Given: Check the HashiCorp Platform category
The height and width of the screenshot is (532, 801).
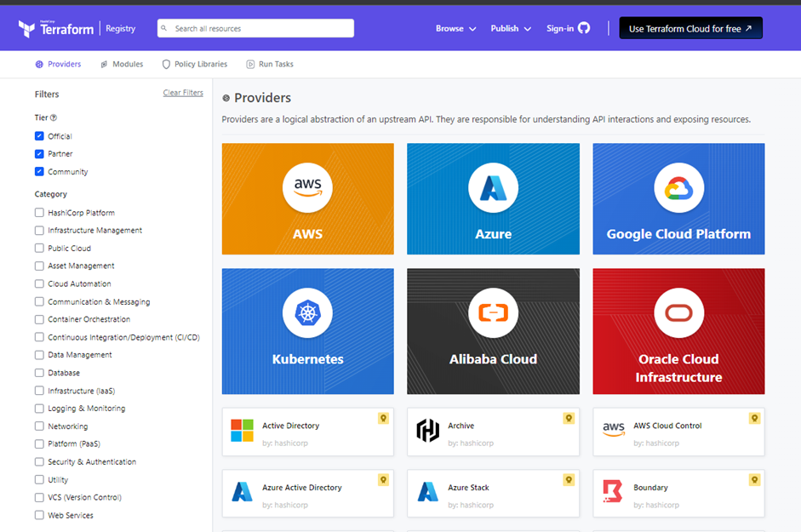Looking at the screenshot, I should (39, 213).
